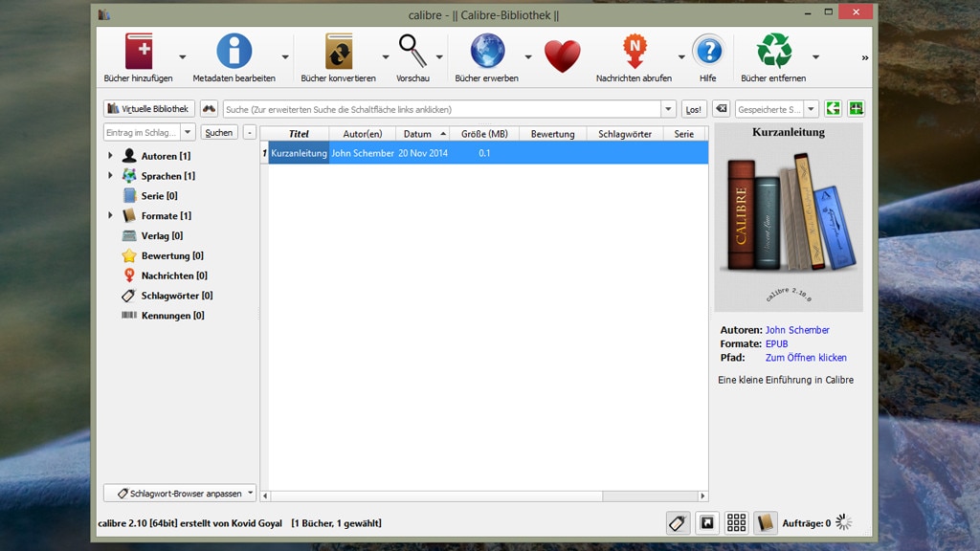The image size is (980, 551).
Task: Open Metadaten bearbeiten dropdown arrow
Action: coord(285,56)
